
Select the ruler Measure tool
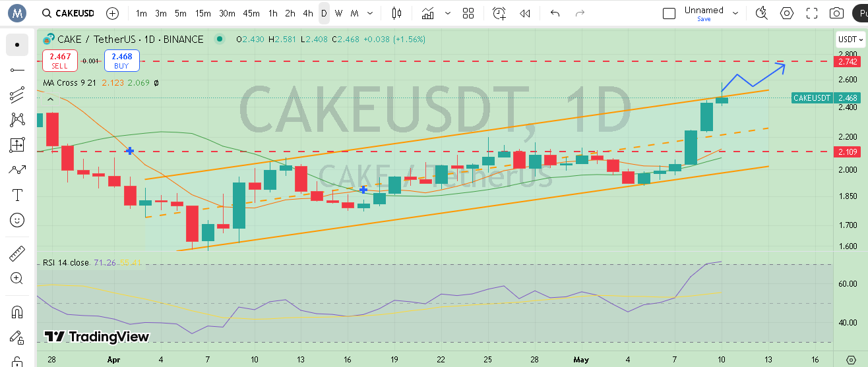(x=17, y=253)
